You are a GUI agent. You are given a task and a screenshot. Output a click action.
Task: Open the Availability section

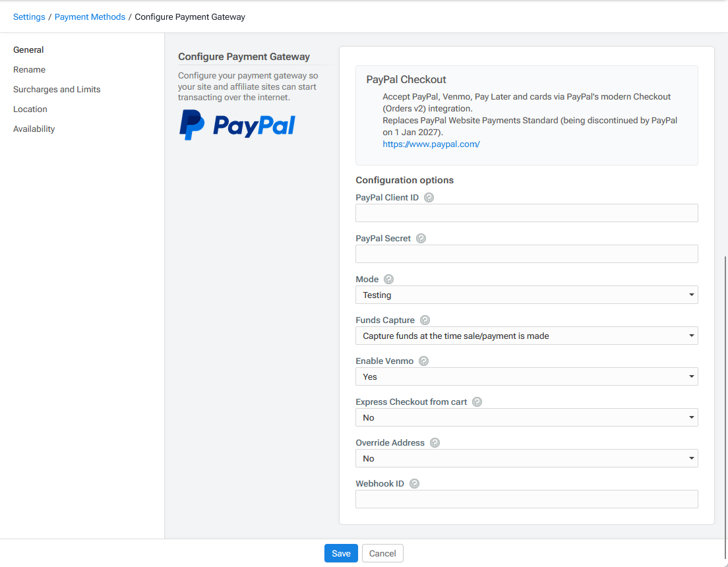click(x=34, y=129)
